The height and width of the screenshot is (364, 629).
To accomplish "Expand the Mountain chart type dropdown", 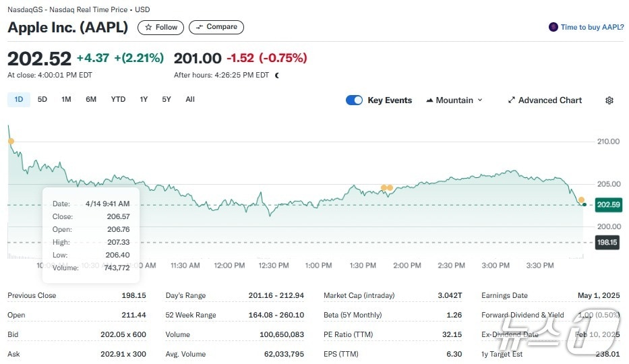I will click(x=454, y=100).
